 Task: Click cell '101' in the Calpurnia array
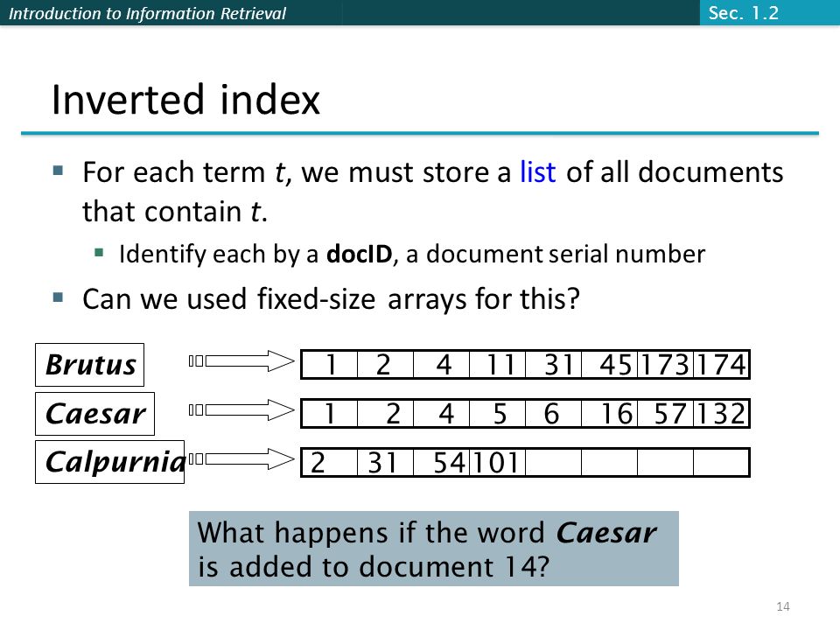click(x=498, y=462)
